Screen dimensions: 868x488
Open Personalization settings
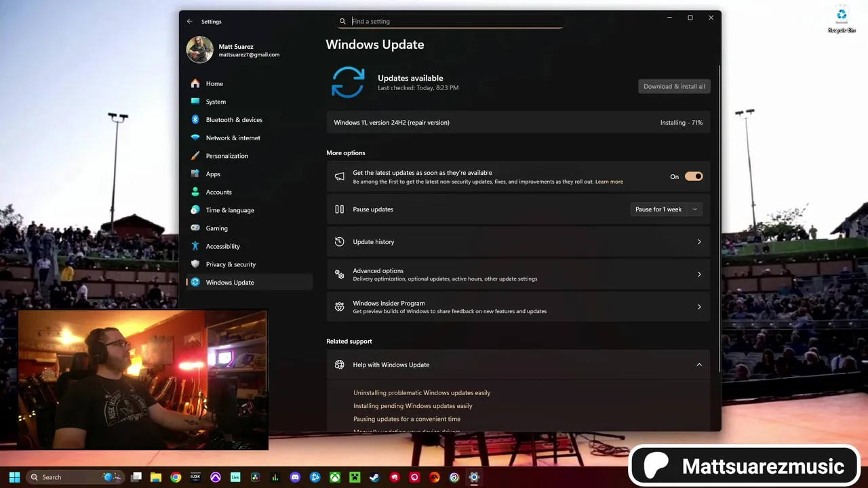pyautogui.click(x=249, y=156)
